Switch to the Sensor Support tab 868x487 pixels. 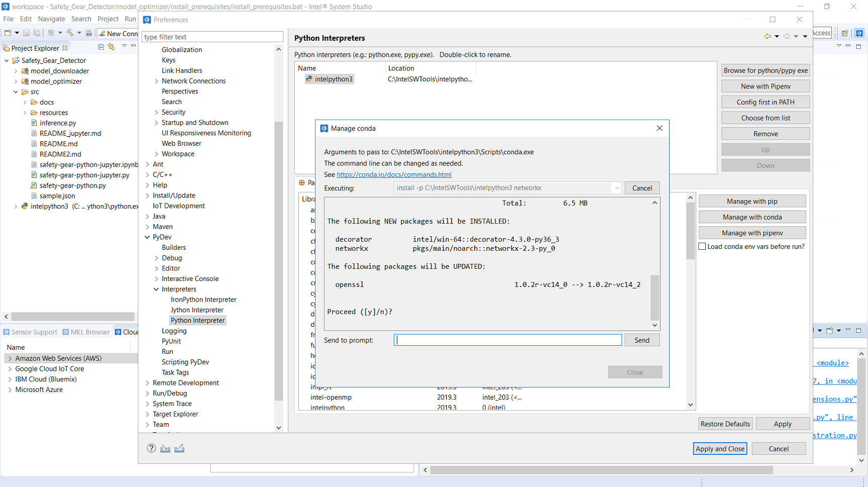pos(30,332)
